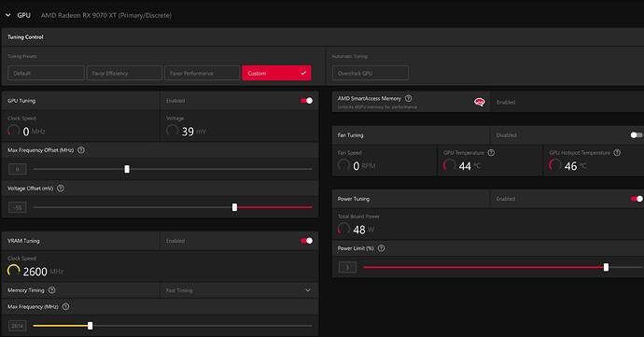Open the Memory Timing dropdown
Screen dimensions: 644x337
pyautogui.click(x=239, y=290)
